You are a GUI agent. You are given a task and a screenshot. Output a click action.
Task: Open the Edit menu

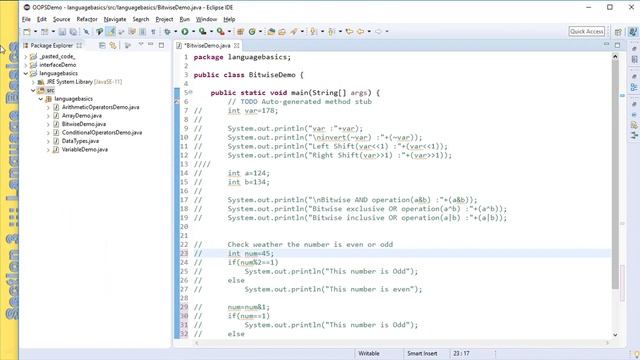coord(42,19)
